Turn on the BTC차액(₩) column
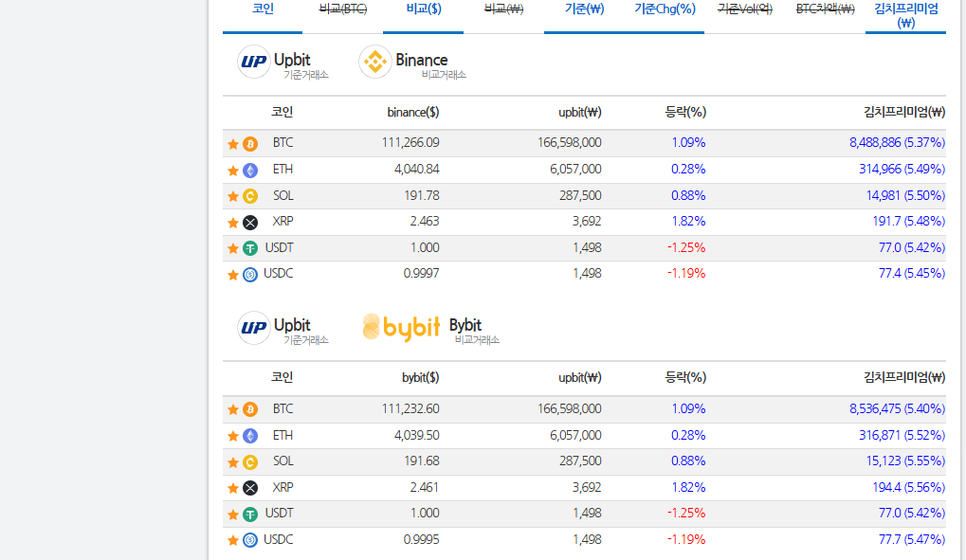The image size is (966, 560). coord(825,9)
